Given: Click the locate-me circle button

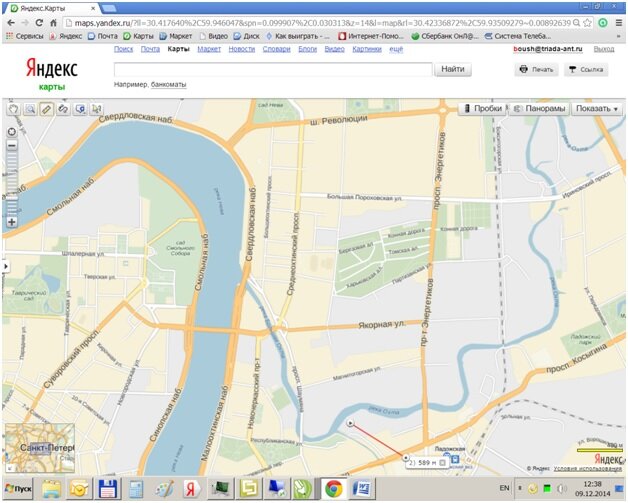Looking at the screenshot, I should [x=12, y=132].
